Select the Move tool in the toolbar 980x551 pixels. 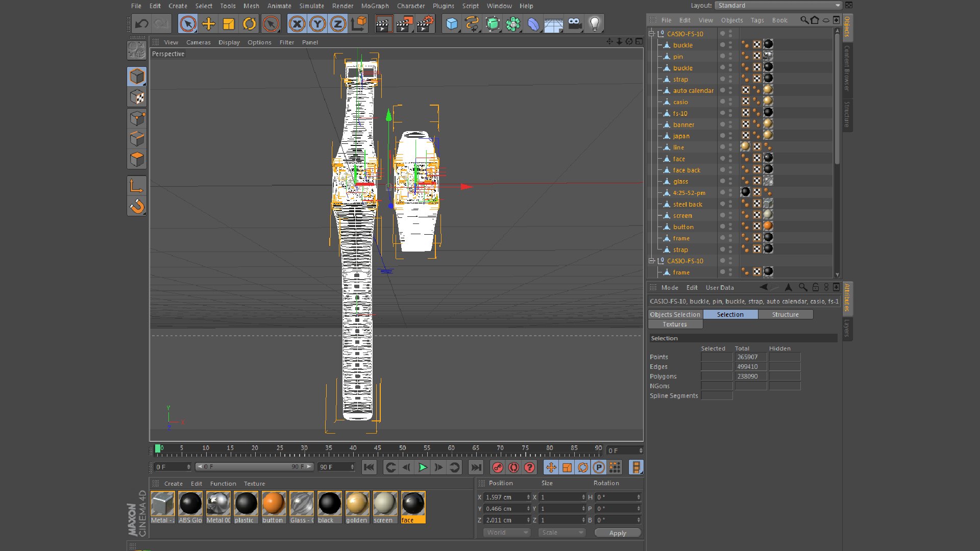(208, 24)
